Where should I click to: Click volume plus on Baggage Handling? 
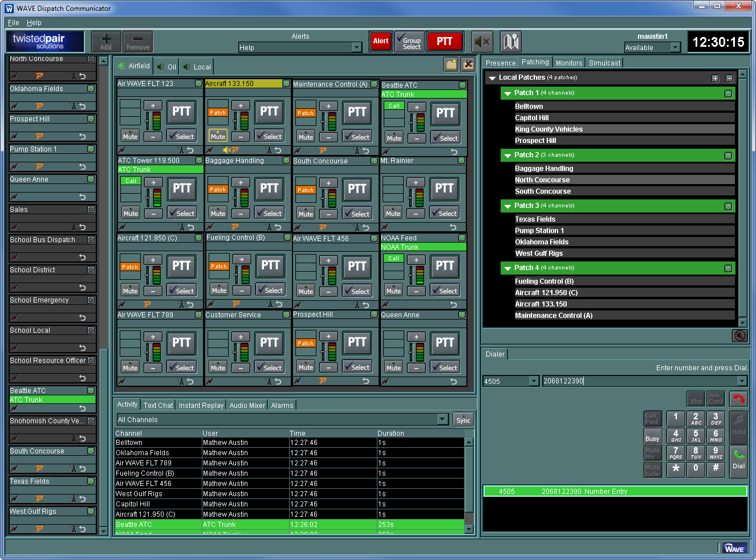tap(241, 182)
